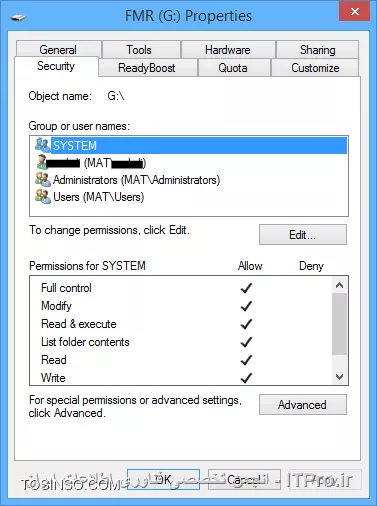Select Administrators (MAT\Administrators) entry
377x506 pixels.
[191, 180]
